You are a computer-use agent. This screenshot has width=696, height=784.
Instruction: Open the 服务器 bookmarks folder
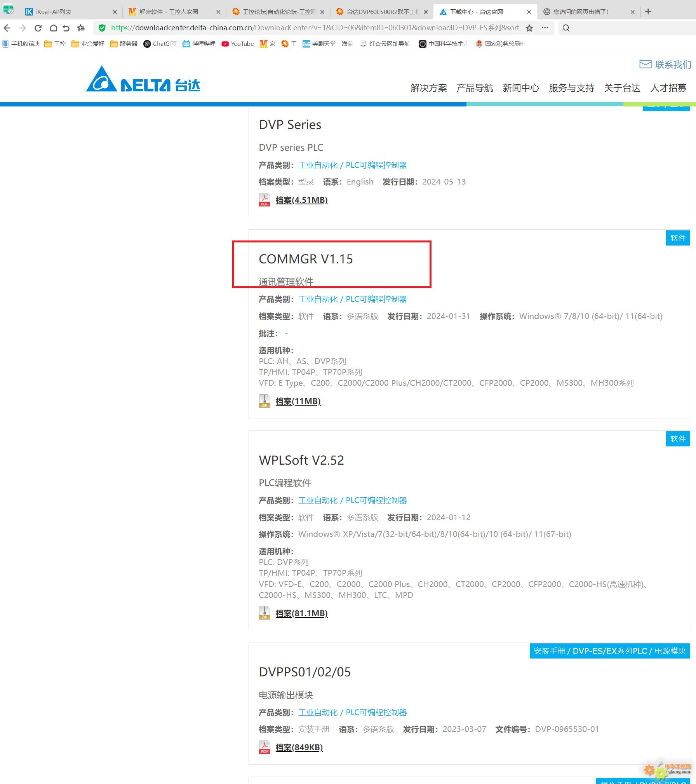(x=124, y=44)
